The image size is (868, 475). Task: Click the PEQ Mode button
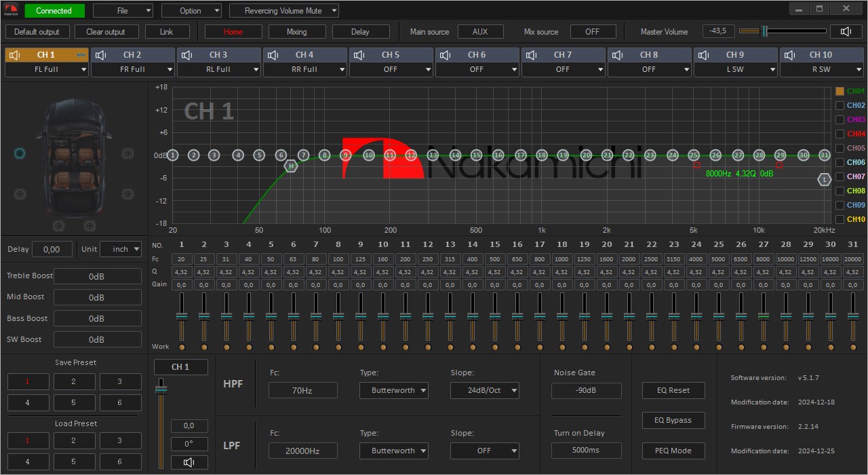[x=673, y=451]
